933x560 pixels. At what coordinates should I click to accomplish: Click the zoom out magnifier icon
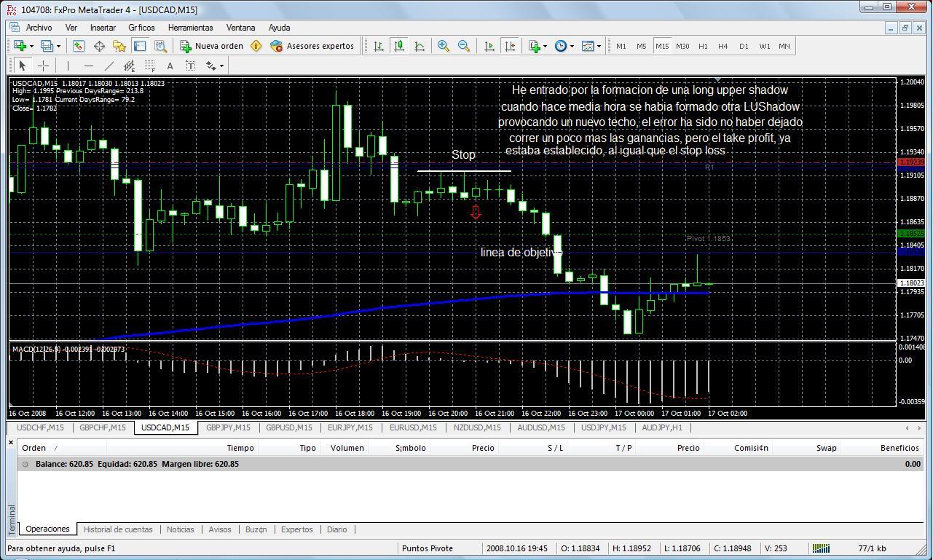pyautogui.click(x=463, y=46)
